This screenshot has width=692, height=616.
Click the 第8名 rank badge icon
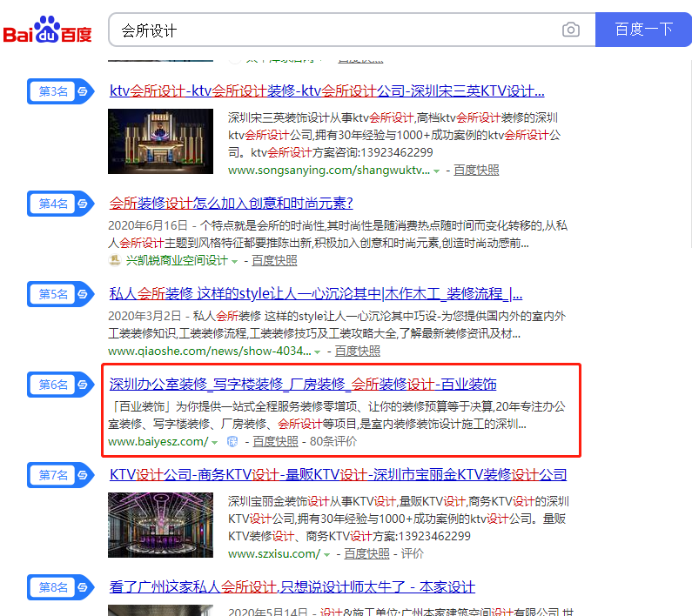tap(61, 587)
